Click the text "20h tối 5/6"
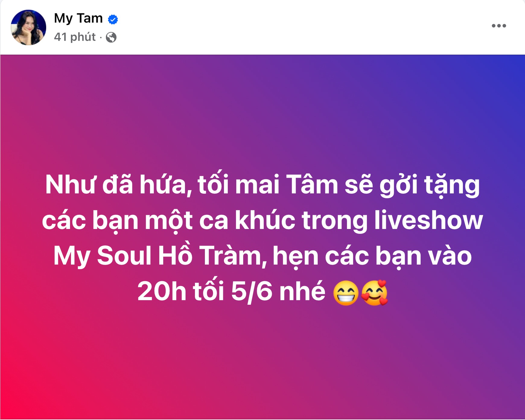Screen dimensions: 525x420 coord(205,292)
